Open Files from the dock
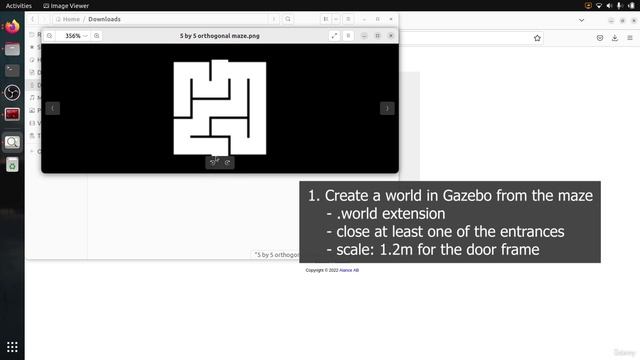This screenshot has width=640, height=360. click(x=12, y=49)
